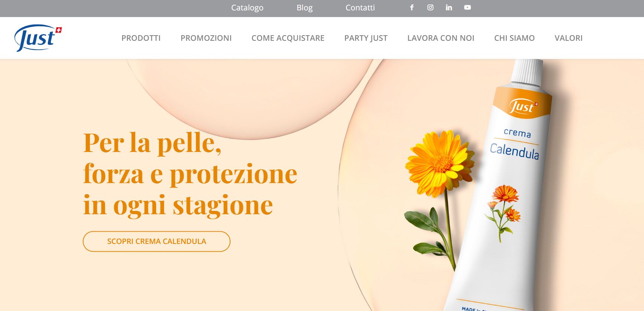Open the LinkedIn social icon
The width and height of the screenshot is (644, 311).
coord(449,7)
